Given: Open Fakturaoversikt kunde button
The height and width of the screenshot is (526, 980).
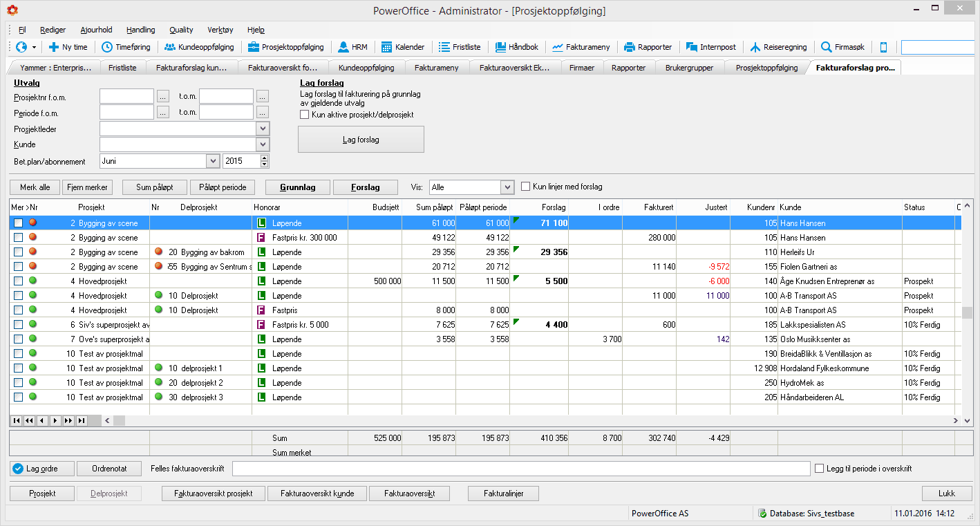Looking at the screenshot, I should click(x=317, y=494).
